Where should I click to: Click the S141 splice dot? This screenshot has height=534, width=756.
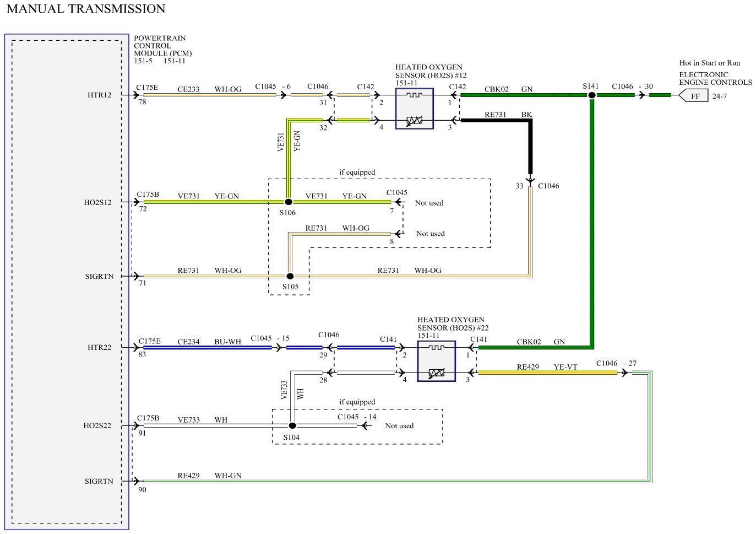592,95
